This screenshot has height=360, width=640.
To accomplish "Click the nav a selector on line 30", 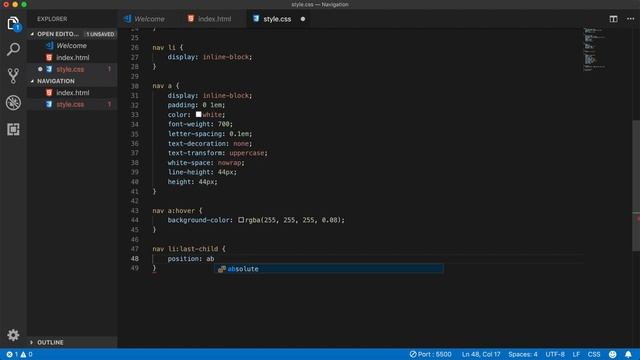I will pos(162,86).
